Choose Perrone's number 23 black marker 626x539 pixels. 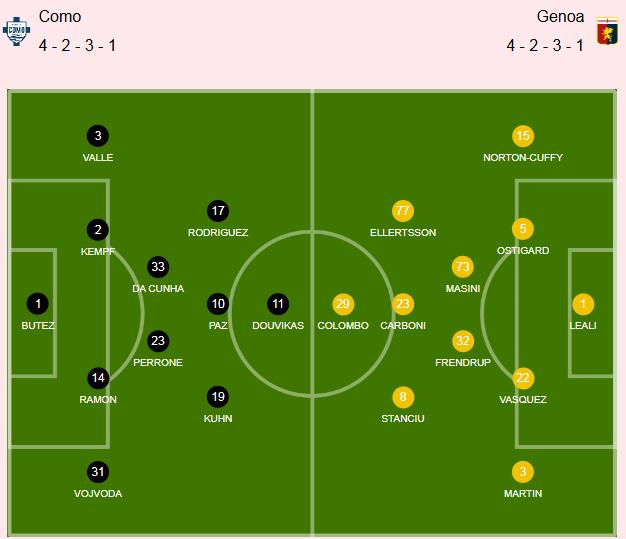(158, 341)
